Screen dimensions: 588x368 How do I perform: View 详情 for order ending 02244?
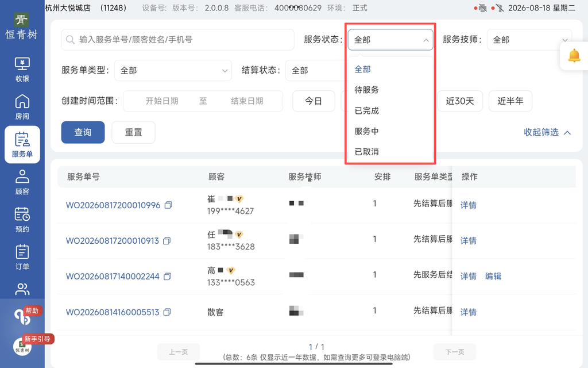(469, 277)
